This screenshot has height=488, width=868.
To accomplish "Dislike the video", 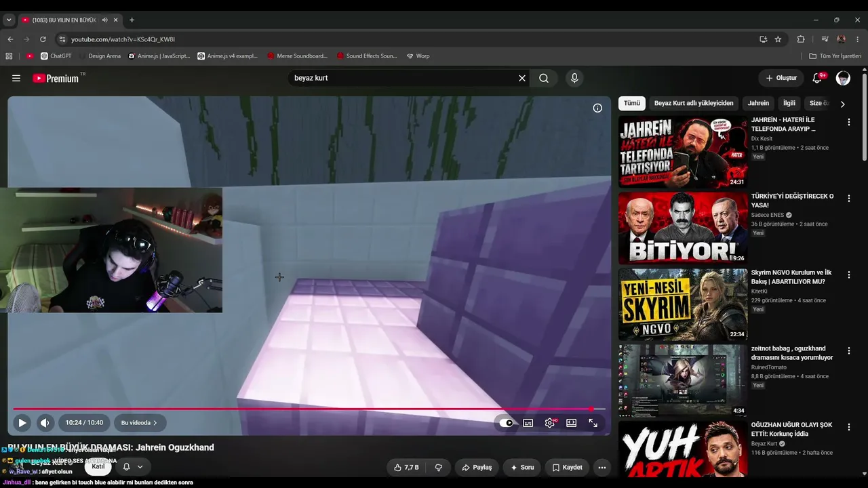I will click(x=438, y=468).
